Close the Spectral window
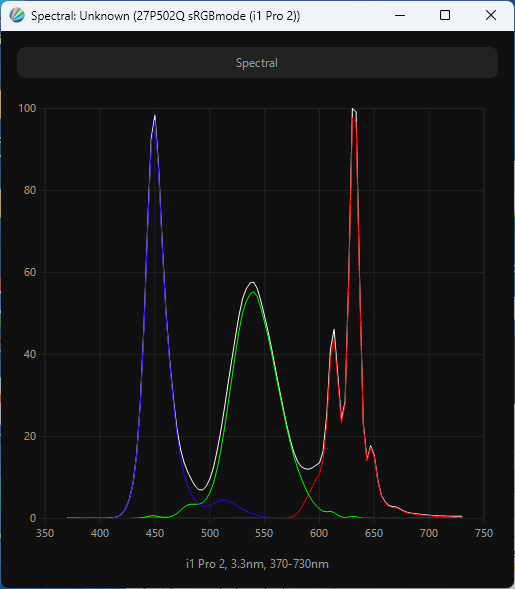The image size is (515, 589). coord(491,15)
